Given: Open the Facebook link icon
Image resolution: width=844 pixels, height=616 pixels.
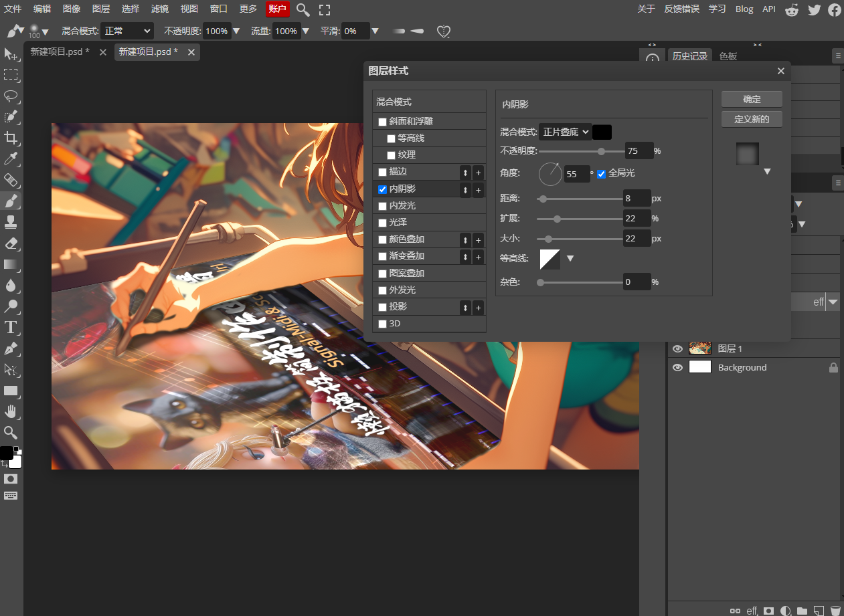Looking at the screenshot, I should click(835, 9).
